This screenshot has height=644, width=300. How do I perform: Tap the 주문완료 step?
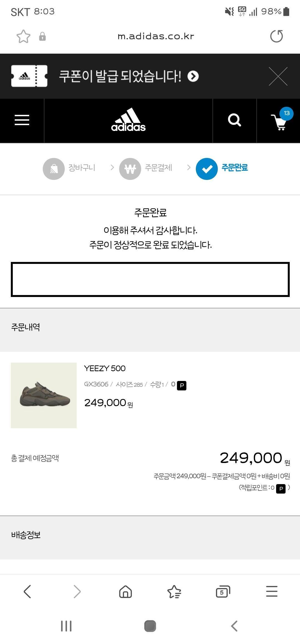[x=222, y=168]
